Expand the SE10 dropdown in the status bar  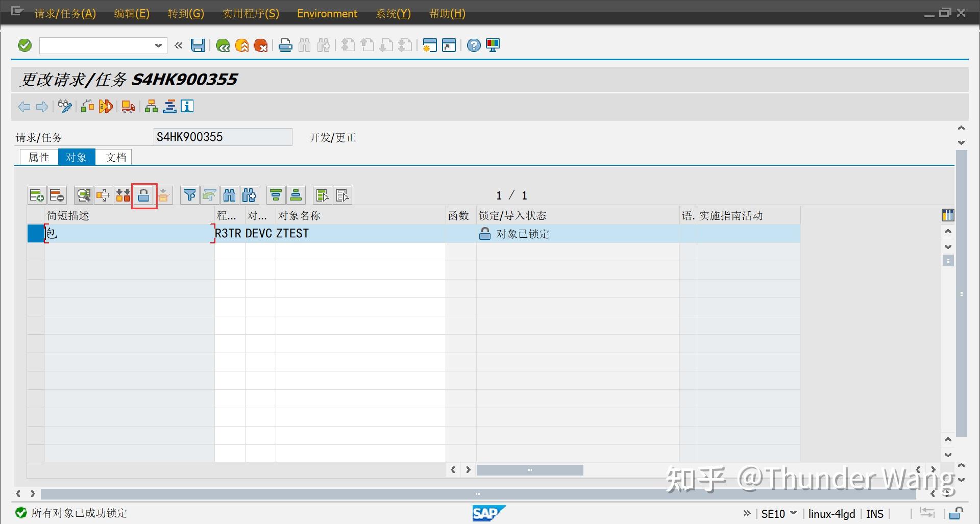[793, 514]
